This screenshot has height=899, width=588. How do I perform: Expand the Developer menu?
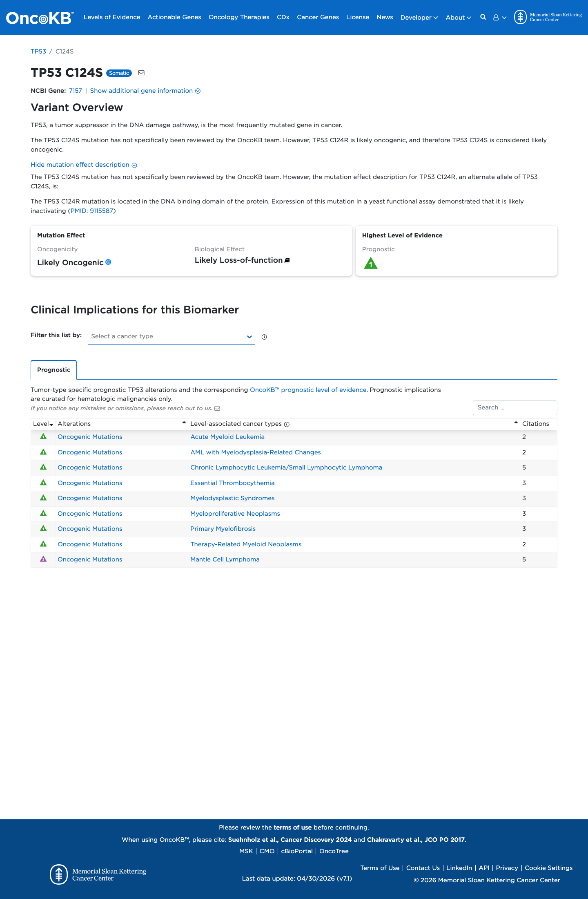[x=419, y=17]
